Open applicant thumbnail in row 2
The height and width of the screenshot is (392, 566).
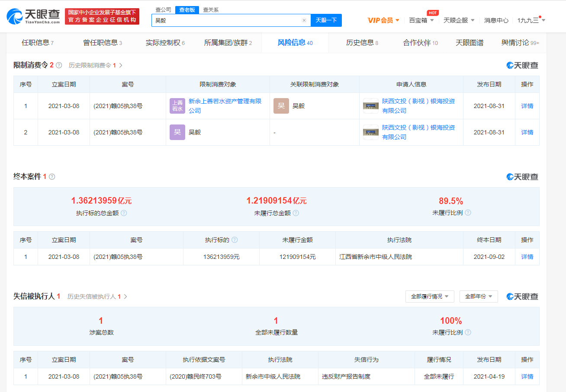pyautogui.click(x=371, y=132)
